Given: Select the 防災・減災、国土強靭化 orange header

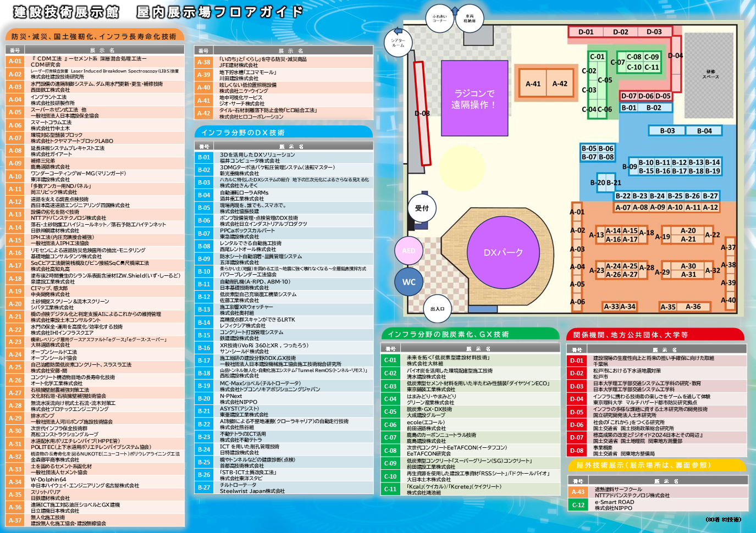Looking at the screenshot, I should tap(95, 36).
